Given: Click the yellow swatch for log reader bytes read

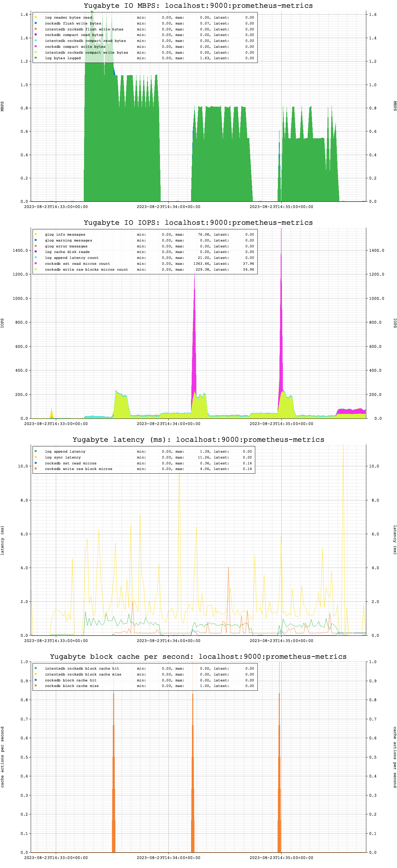Looking at the screenshot, I should (x=36, y=17).
